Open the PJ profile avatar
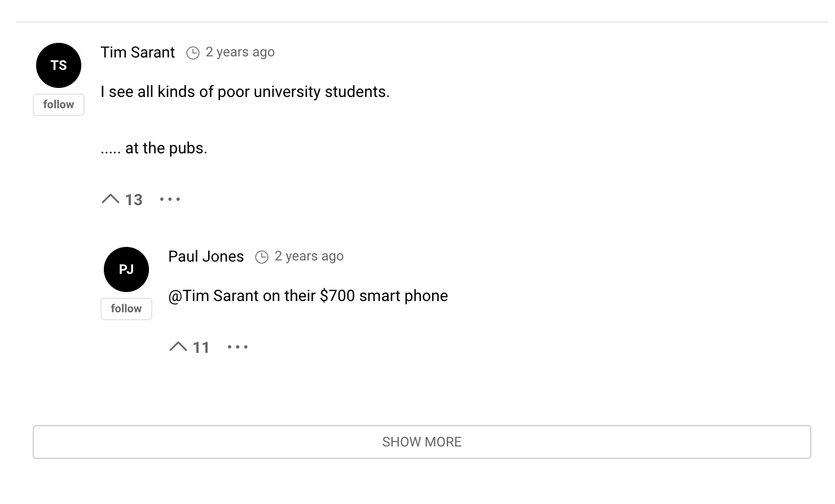The height and width of the screenshot is (504, 835). 126,269
